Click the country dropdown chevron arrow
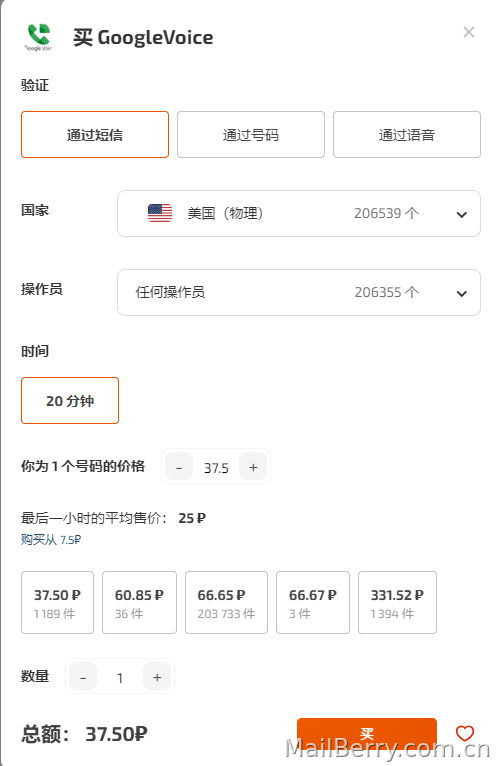The height and width of the screenshot is (766, 497). tap(461, 214)
